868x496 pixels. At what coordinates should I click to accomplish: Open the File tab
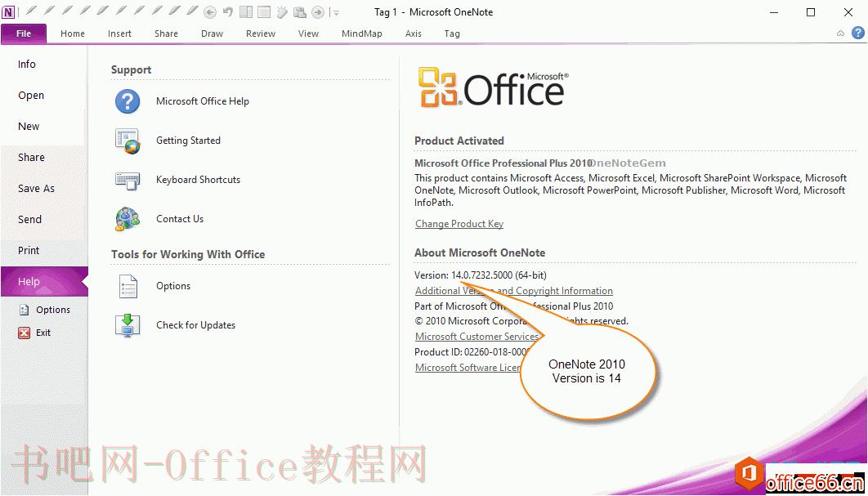[x=23, y=34]
